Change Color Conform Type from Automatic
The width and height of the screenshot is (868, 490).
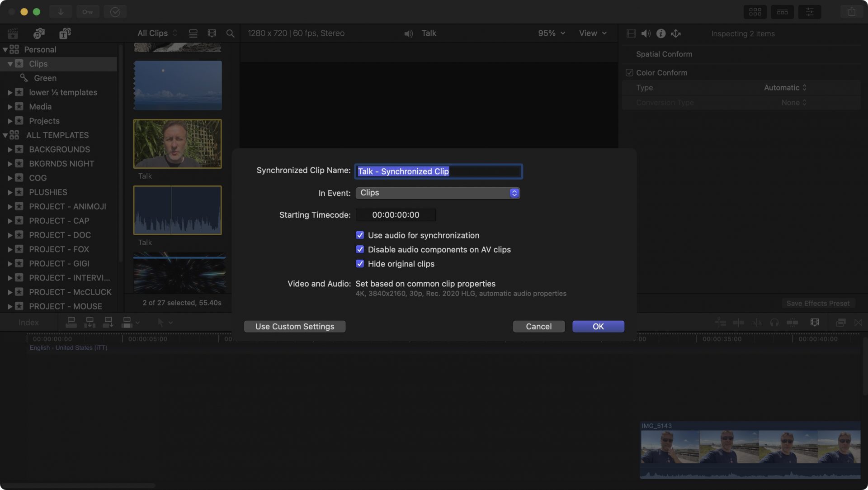coord(785,87)
